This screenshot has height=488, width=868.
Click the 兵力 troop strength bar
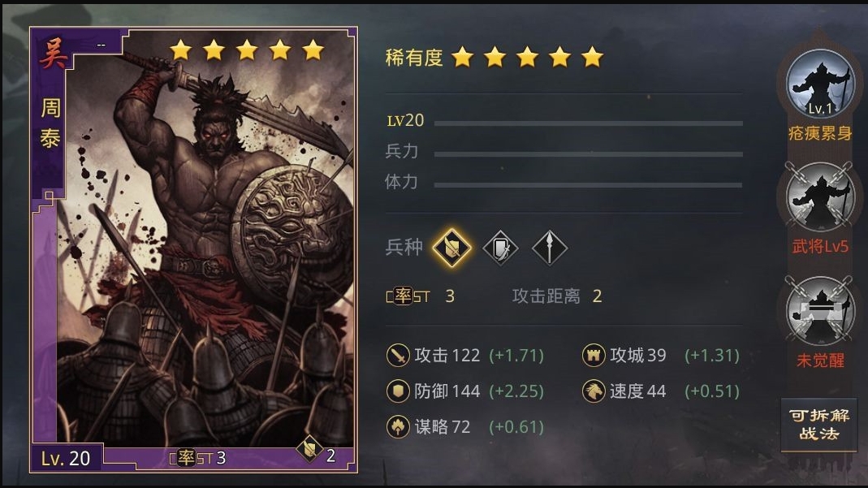pos(588,153)
